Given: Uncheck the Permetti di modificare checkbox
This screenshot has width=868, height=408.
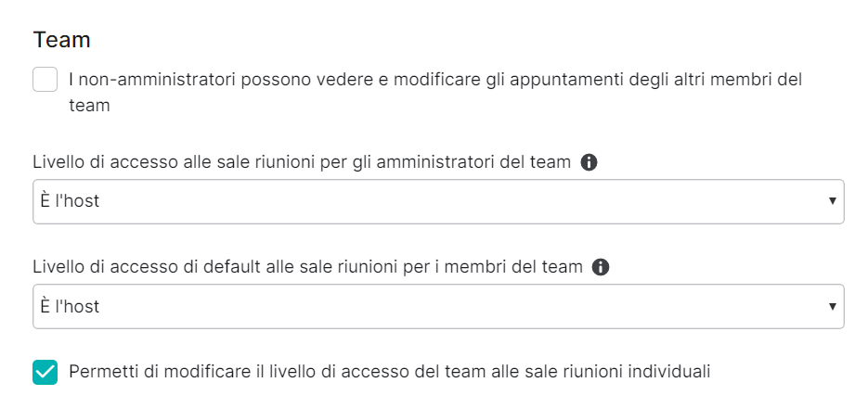Looking at the screenshot, I should [x=45, y=372].
